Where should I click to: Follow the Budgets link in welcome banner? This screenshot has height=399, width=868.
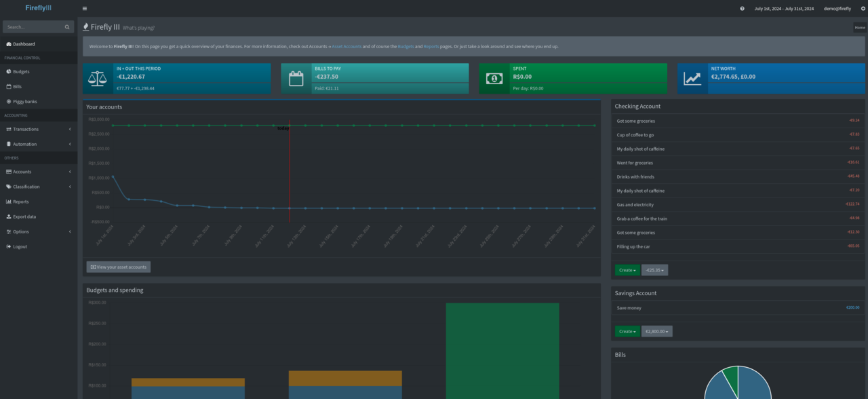(x=406, y=46)
